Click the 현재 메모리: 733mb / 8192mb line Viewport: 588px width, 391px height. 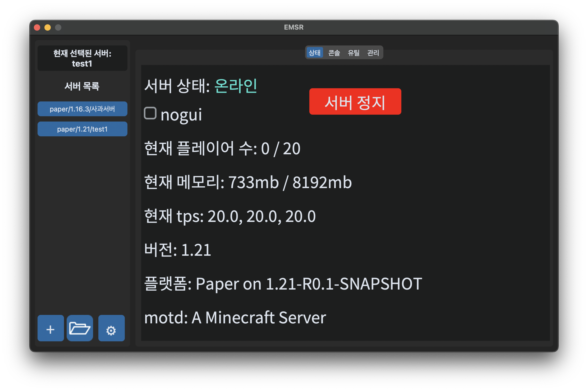pyautogui.click(x=248, y=182)
